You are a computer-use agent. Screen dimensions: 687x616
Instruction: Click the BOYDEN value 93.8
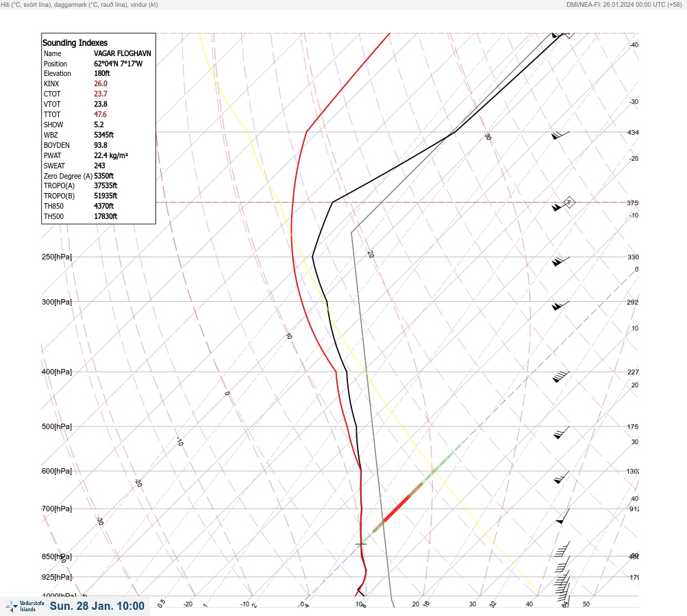pyautogui.click(x=100, y=145)
